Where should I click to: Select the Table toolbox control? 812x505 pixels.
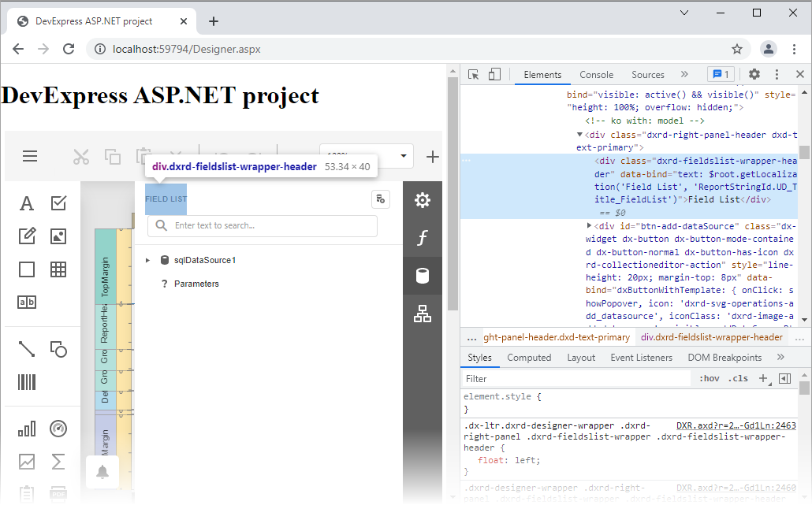tap(58, 269)
